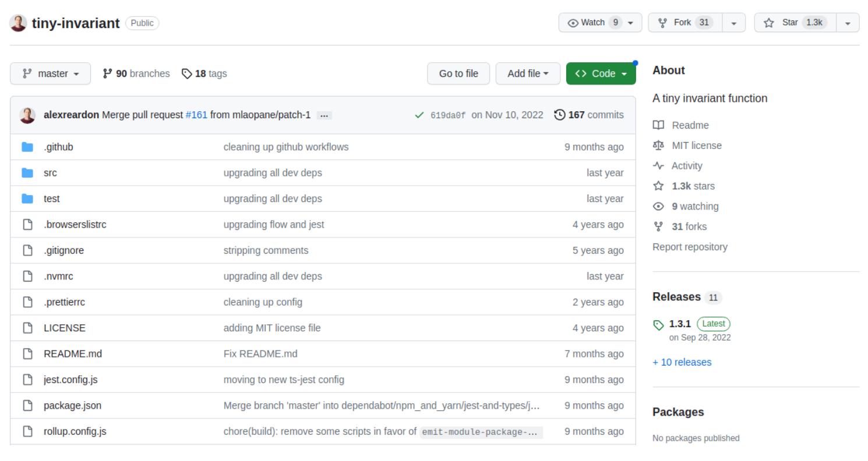Viewport: 868px width, 461px height.
Task: View the 90 branches link
Action: click(x=136, y=74)
